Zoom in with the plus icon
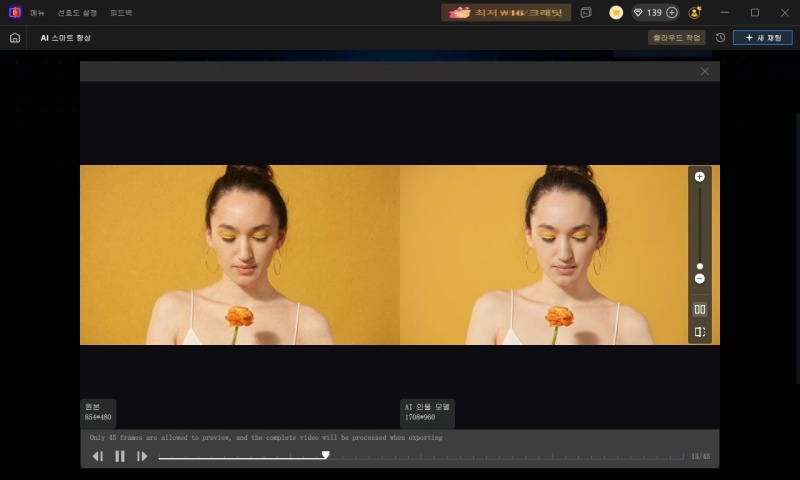Image resolution: width=800 pixels, height=480 pixels. tap(699, 176)
